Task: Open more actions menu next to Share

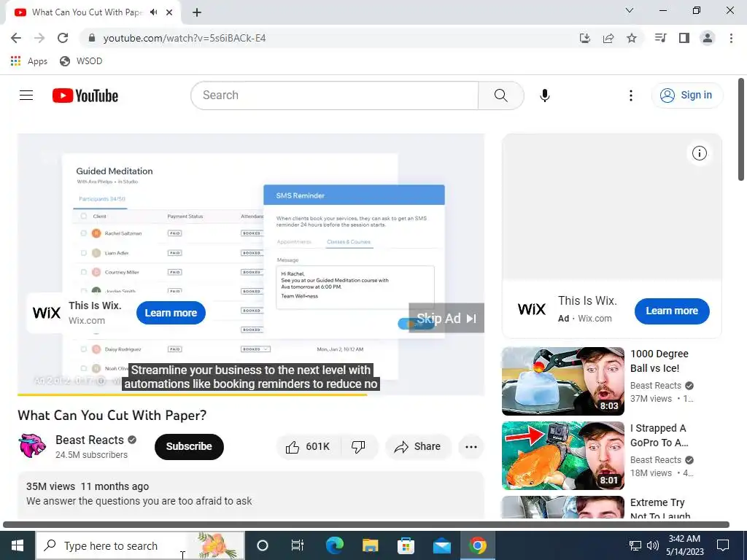Action: [x=471, y=447]
